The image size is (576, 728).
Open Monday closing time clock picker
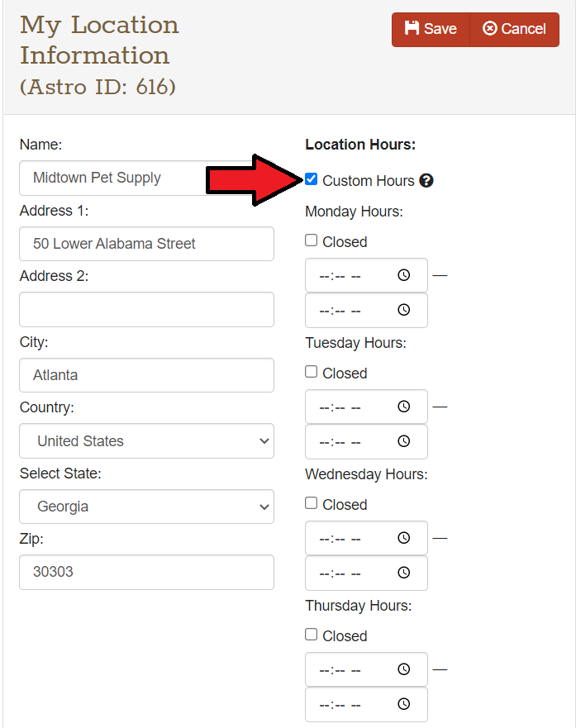coord(403,311)
